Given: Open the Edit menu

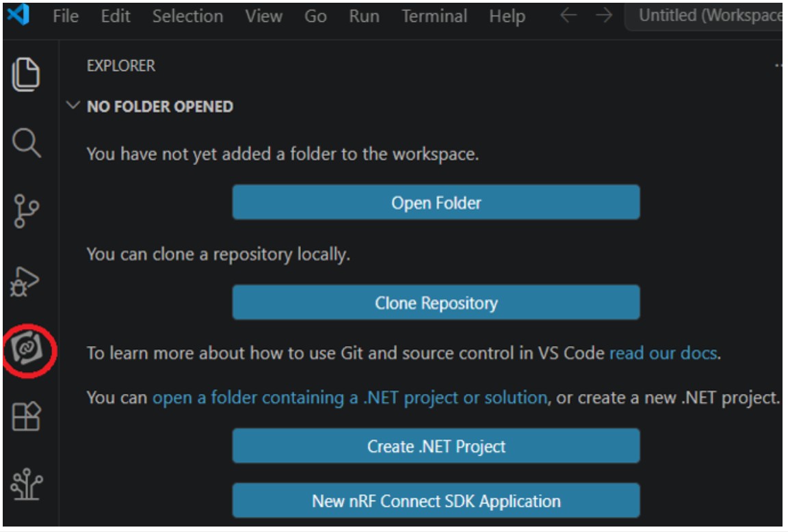Looking at the screenshot, I should (x=116, y=16).
